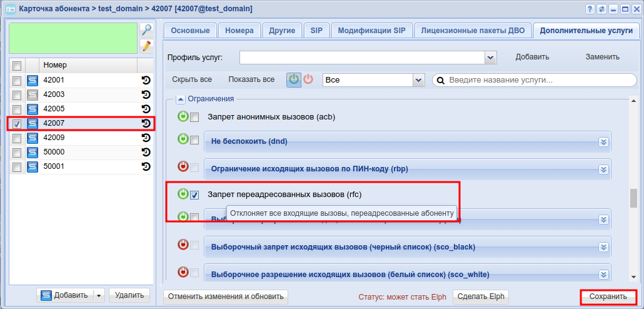
Task: Check the box for number 42003
Action: pos(17,95)
